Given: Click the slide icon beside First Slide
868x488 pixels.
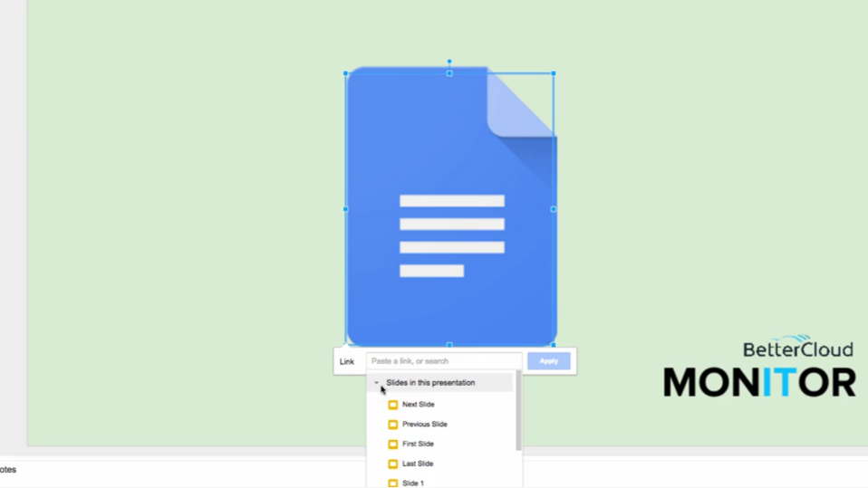Looking at the screenshot, I should [x=393, y=445].
